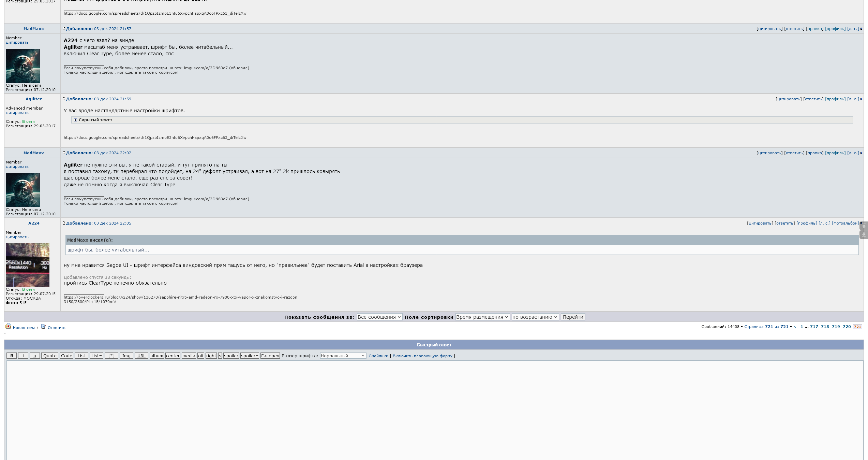Click the scroll-to-top arrow icon
Screen dimensions: 868x460
864,226
